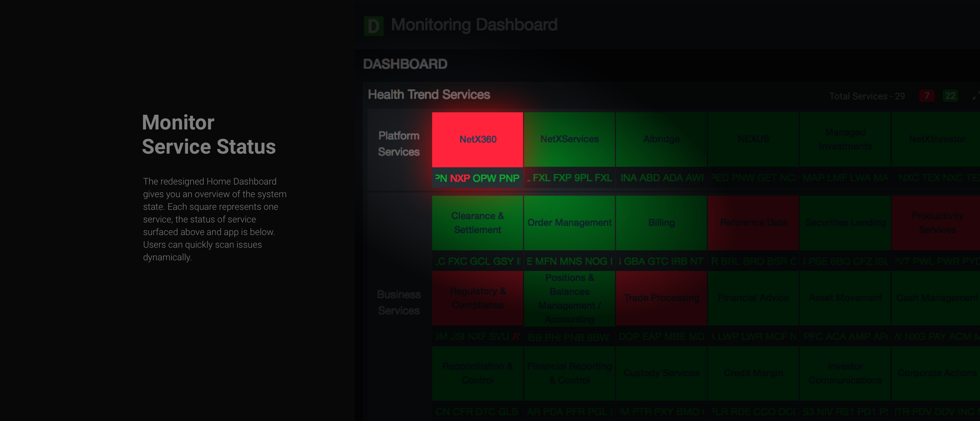Click the red NXP app code

click(x=459, y=178)
